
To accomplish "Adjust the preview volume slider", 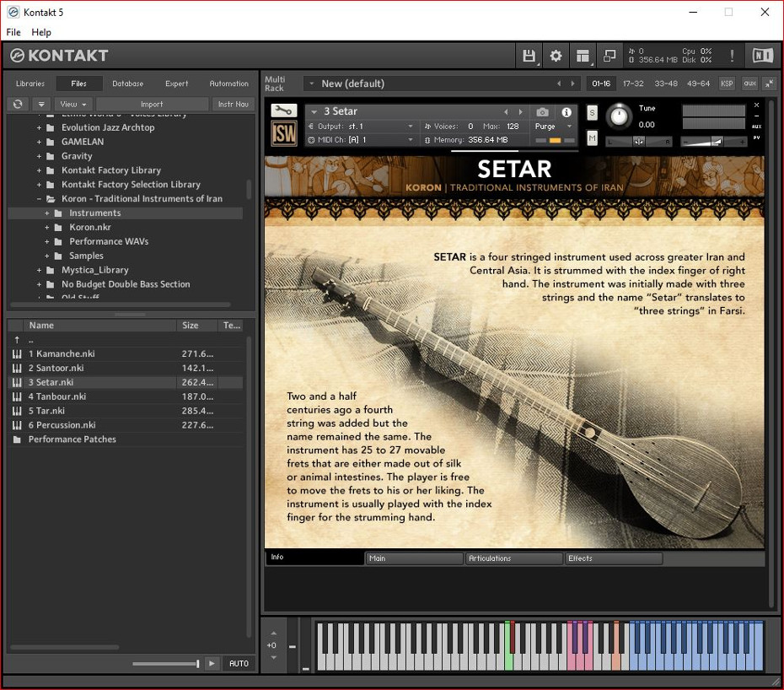I will pyautogui.click(x=166, y=664).
